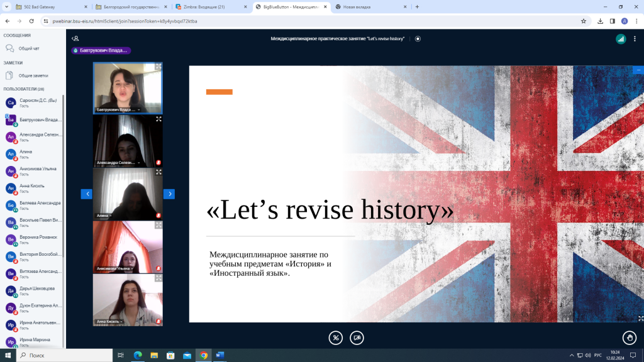Bookmark this page with star icon

[583, 21]
